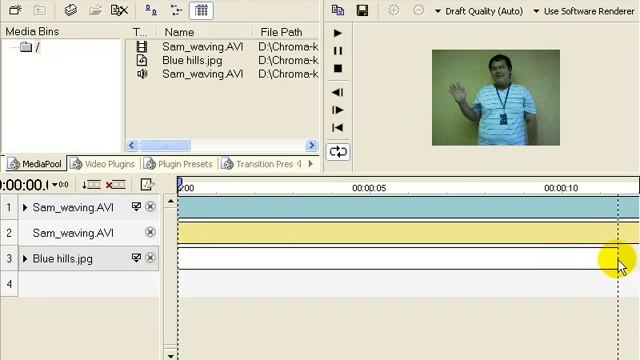Click the 00:00:05 mark on timeline ruler
The height and width of the screenshot is (360, 640).
tap(369, 188)
